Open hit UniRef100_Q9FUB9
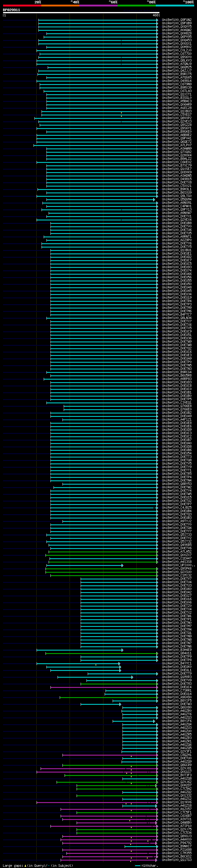197x868 pixels. click(177, 23)
